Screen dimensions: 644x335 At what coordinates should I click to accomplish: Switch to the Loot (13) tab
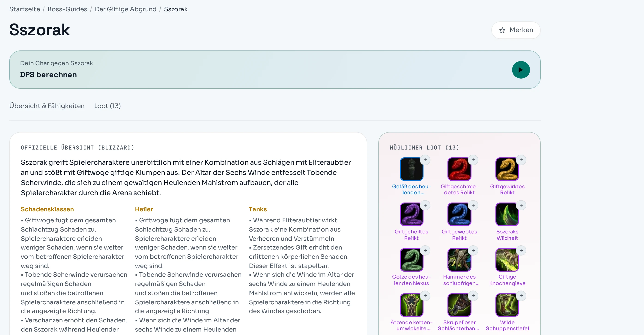coord(107,106)
